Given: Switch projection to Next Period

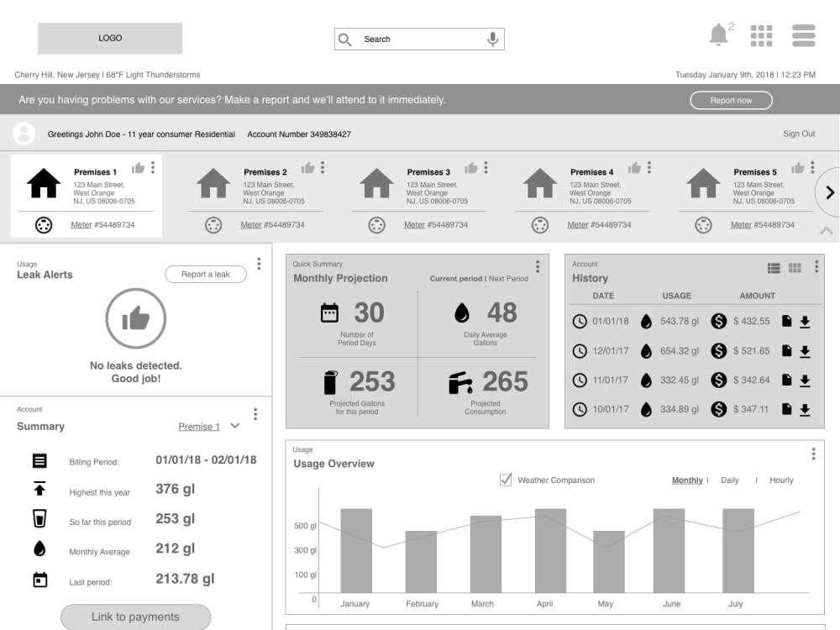Looking at the screenshot, I should (x=508, y=279).
